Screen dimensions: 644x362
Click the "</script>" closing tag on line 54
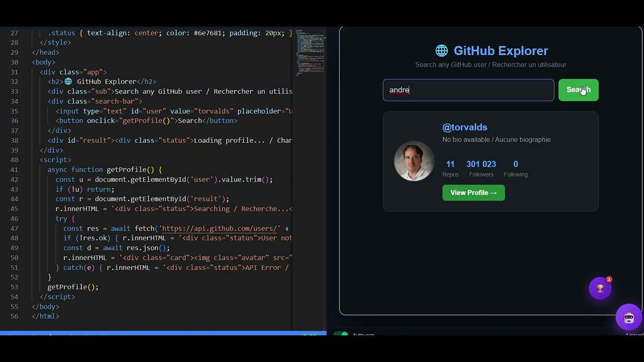tap(57, 297)
